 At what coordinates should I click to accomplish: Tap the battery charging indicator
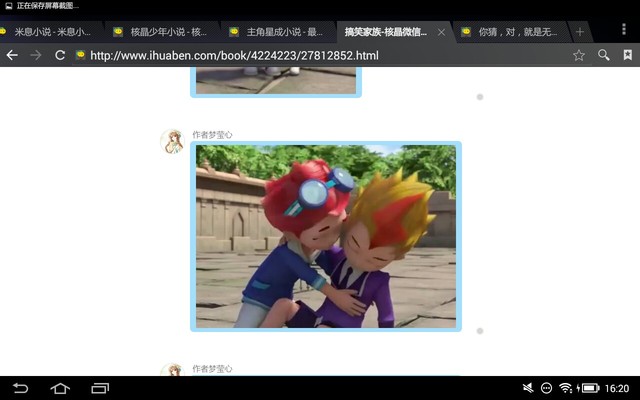pos(588,388)
